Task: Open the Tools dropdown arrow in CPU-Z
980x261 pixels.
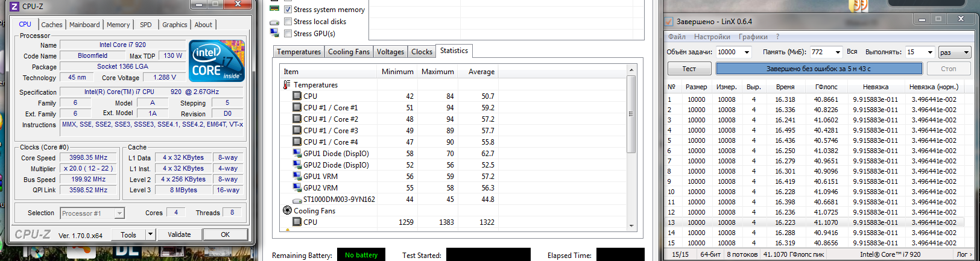Action: 150,234
